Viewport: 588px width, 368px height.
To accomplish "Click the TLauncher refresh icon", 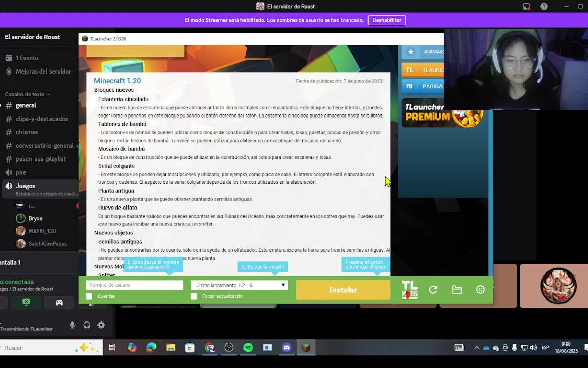I will tap(433, 289).
